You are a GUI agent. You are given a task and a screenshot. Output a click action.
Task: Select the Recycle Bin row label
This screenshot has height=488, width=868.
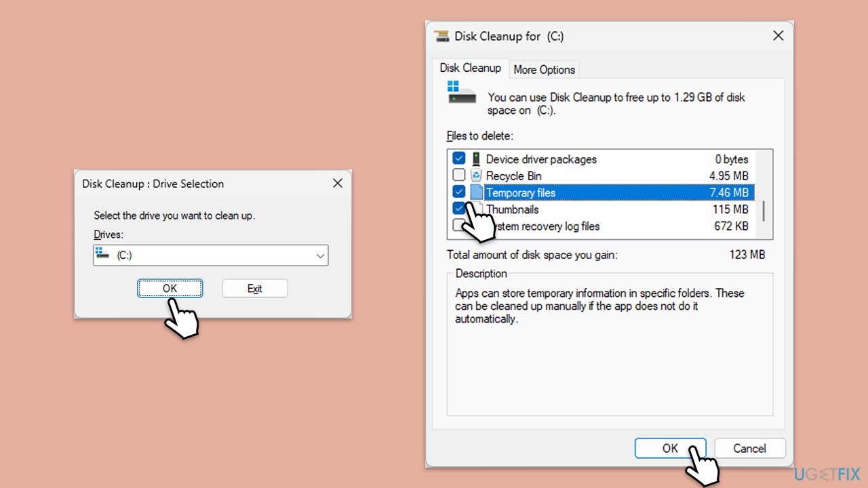coord(514,176)
